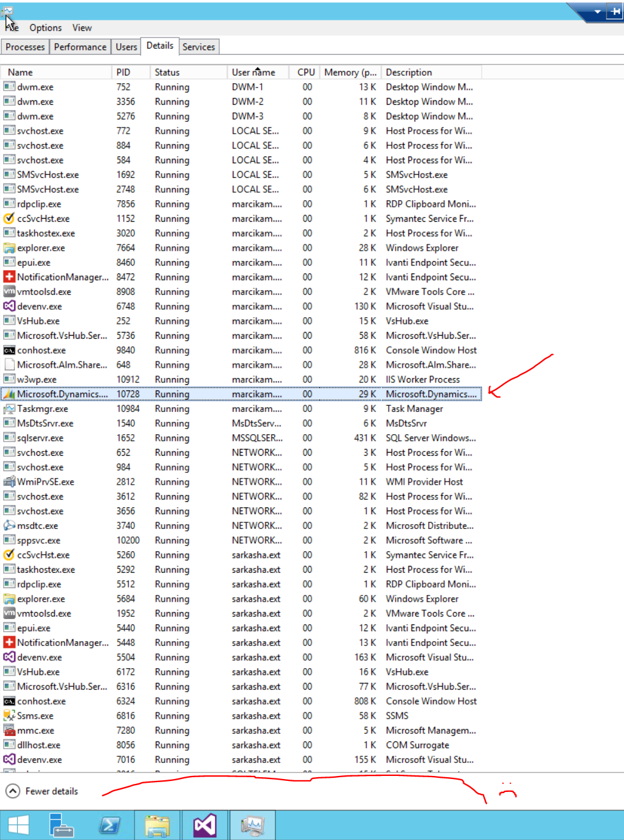Select the sppsvc.exe process name
Image resolution: width=624 pixels, height=840 pixels.
[39, 540]
